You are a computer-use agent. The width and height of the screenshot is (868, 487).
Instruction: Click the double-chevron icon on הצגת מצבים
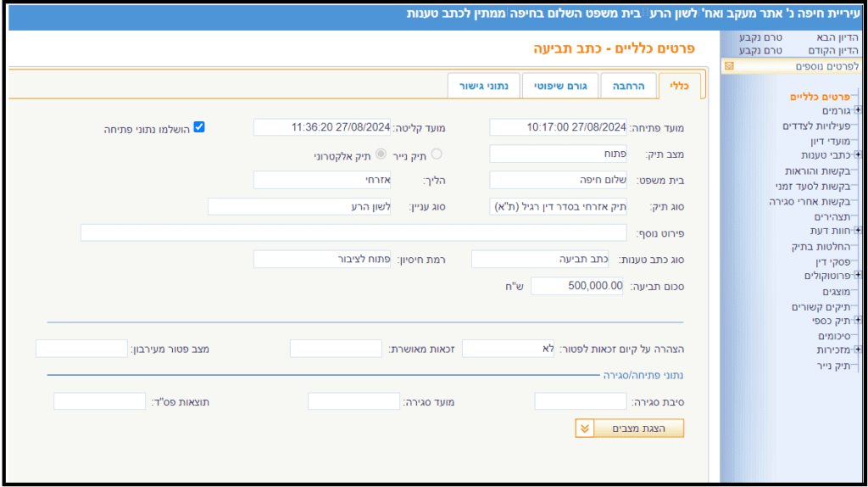585,428
